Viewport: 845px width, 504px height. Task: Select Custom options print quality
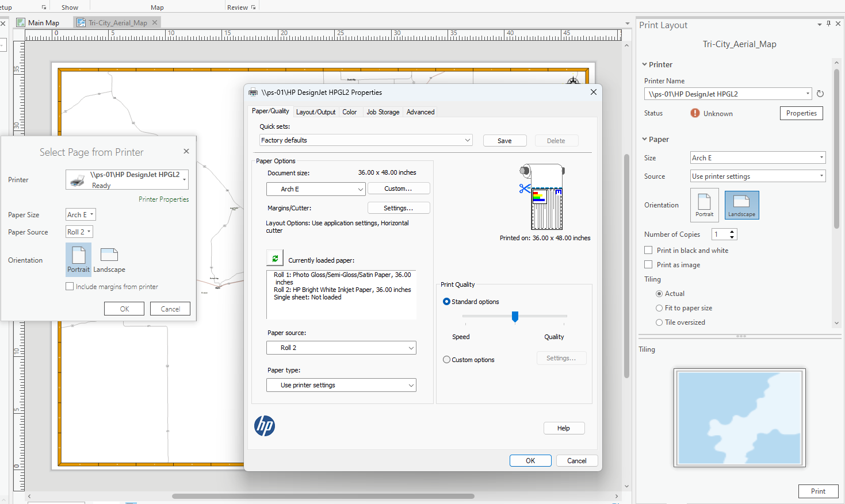tap(446, 360)
